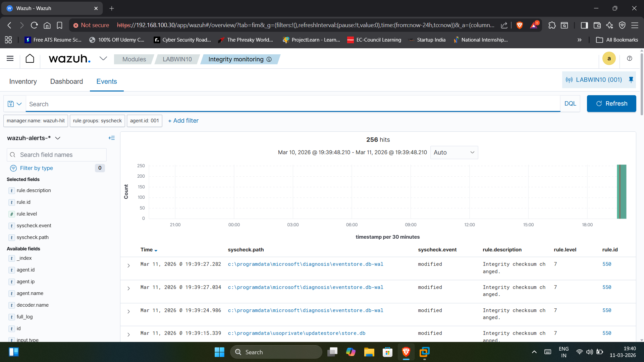
Task: Go back in browser history
Action: tap(9, 25)
